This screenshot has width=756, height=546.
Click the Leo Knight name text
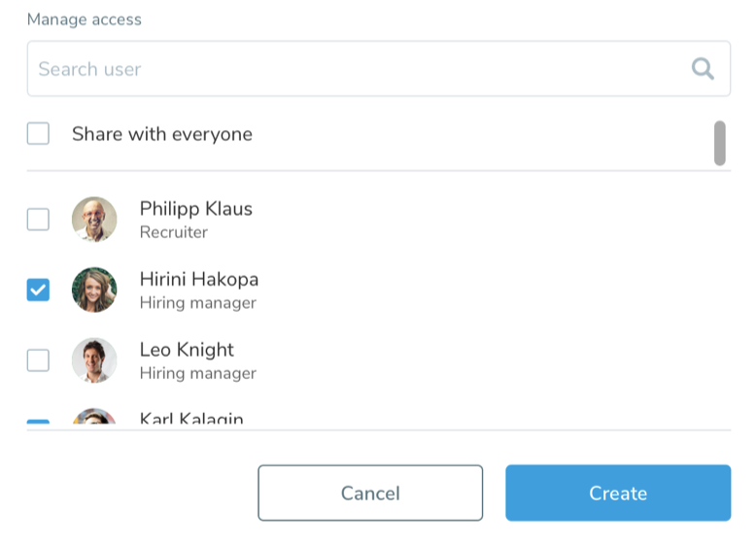pos(187,350)
